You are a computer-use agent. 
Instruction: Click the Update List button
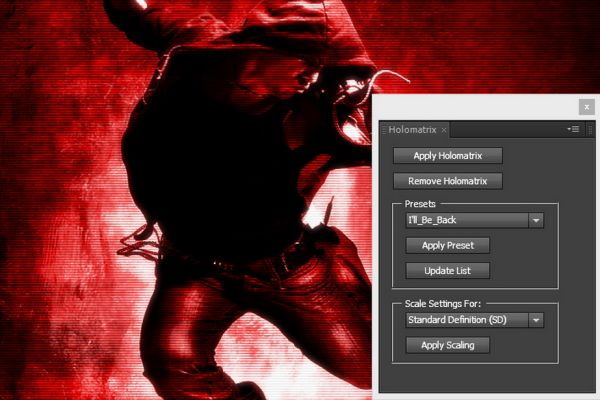click(x=447, y=271)
